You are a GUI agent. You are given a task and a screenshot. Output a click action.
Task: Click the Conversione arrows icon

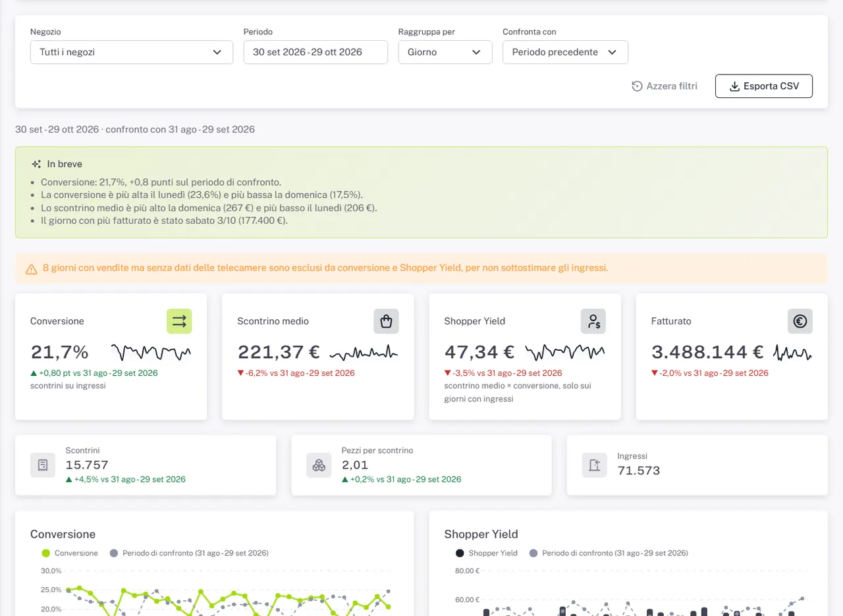tap(179, 321)
